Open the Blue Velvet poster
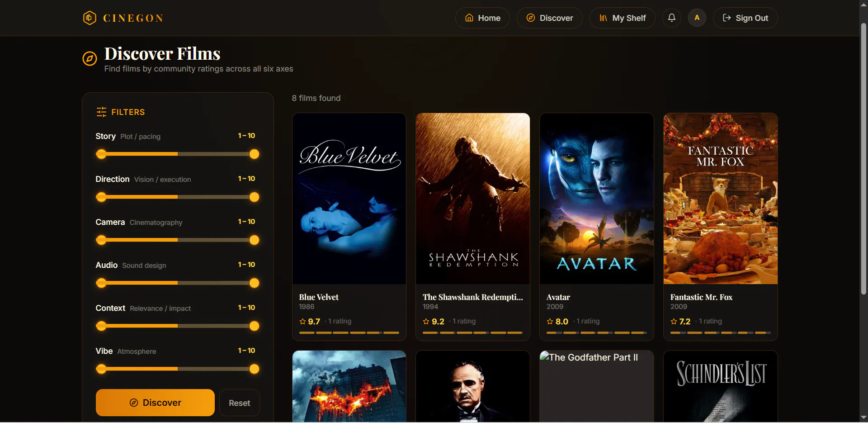The height and width of the screenshot is (423, 868). pyautogui.click(x=349, y=199)
